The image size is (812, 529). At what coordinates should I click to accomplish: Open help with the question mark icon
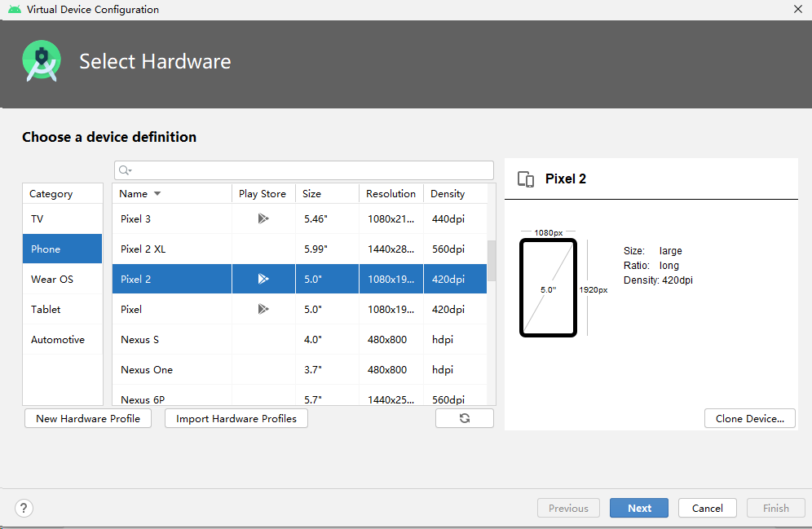tap(24, 509)
